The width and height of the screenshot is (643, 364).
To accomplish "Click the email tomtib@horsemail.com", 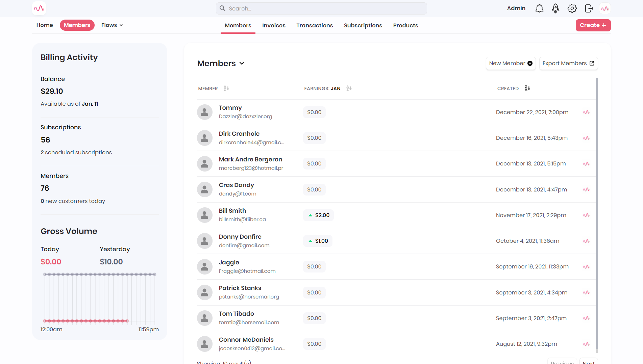I will (249, 322).
